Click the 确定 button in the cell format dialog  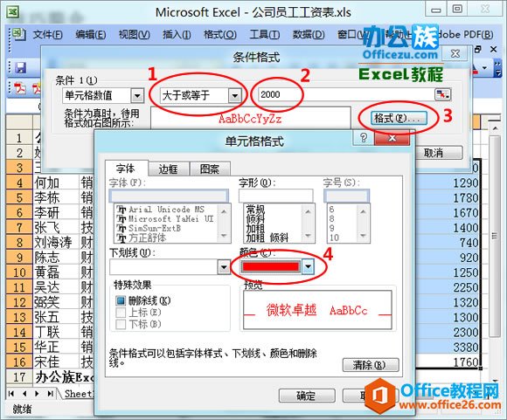(306, 396)
